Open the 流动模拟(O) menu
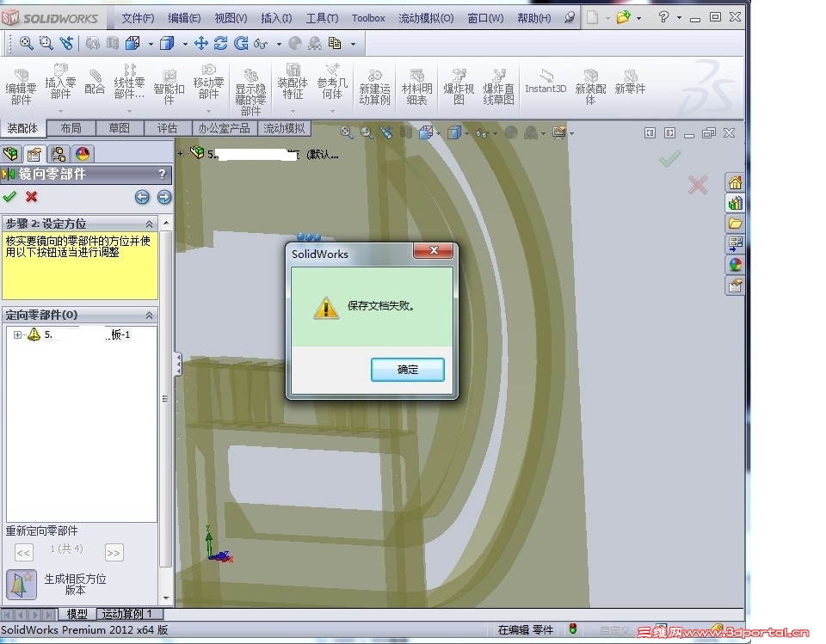The height and width of the screenshot is (644, 826). 426,18
